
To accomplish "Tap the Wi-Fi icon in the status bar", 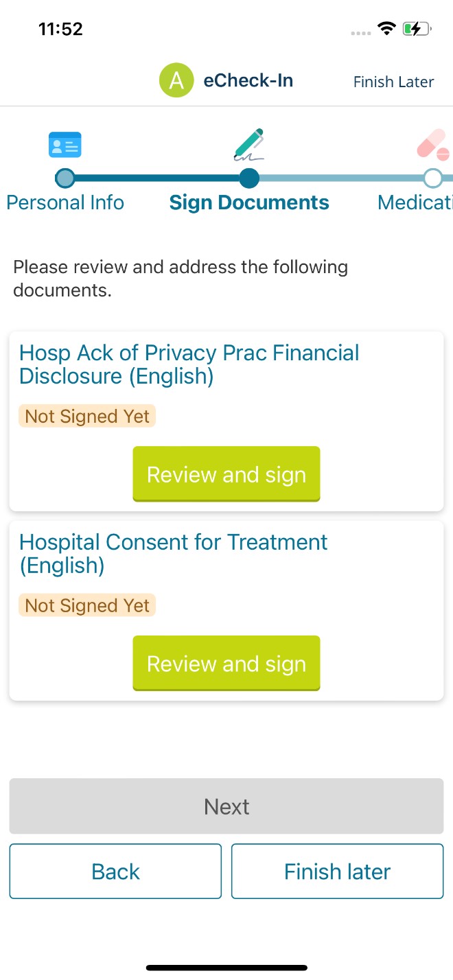I will coord(386,28).
